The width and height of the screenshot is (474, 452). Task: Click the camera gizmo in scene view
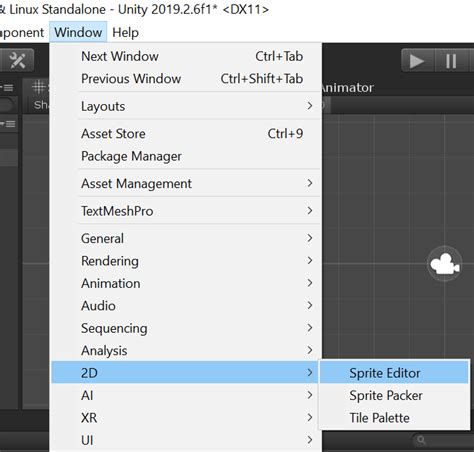pyautogui.click(x=445, y=264)
